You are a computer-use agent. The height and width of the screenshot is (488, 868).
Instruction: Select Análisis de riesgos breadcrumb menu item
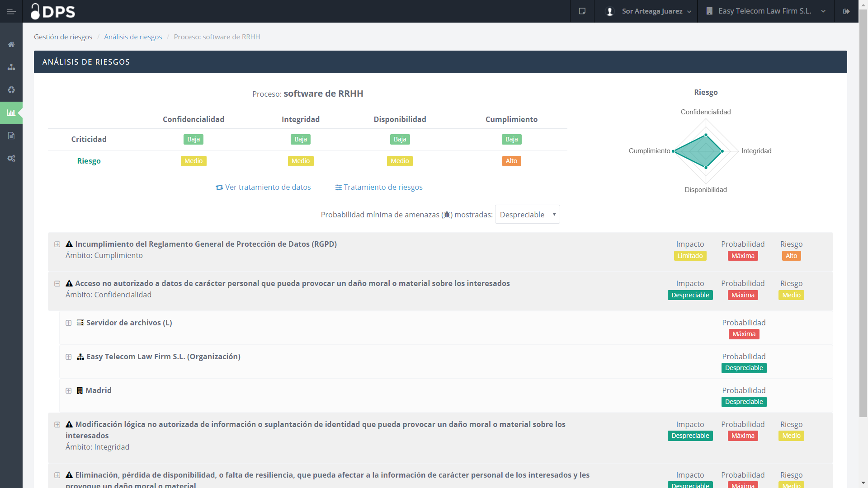coord(133,37)
